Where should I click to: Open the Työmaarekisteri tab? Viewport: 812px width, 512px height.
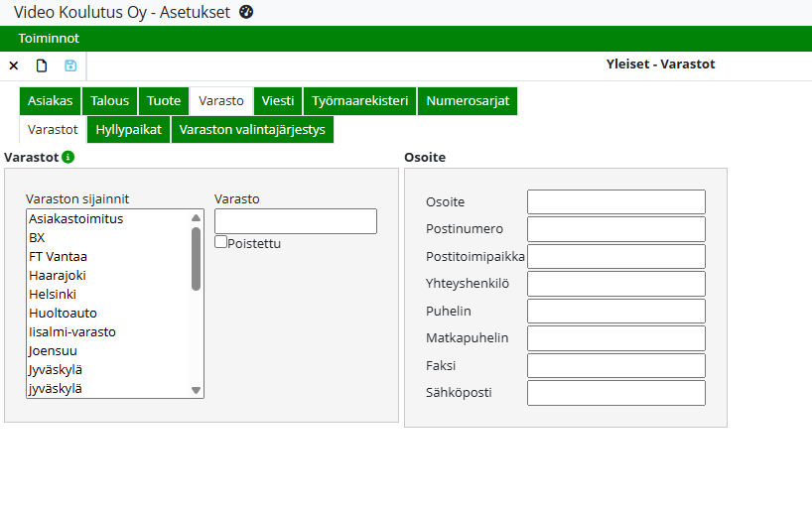[x=359, y=101]
